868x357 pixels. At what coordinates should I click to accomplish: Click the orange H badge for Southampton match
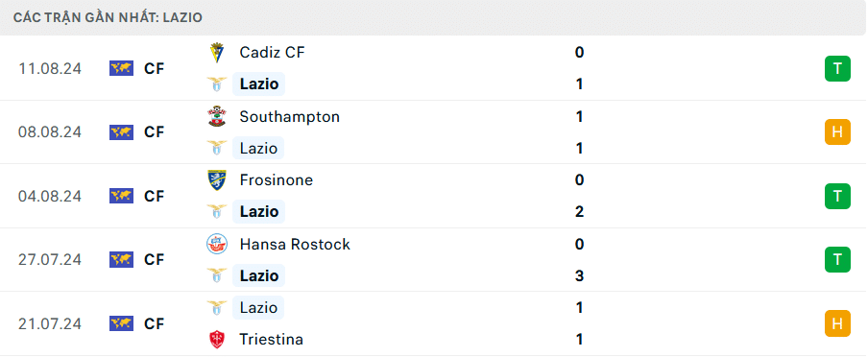pos(837,132)
